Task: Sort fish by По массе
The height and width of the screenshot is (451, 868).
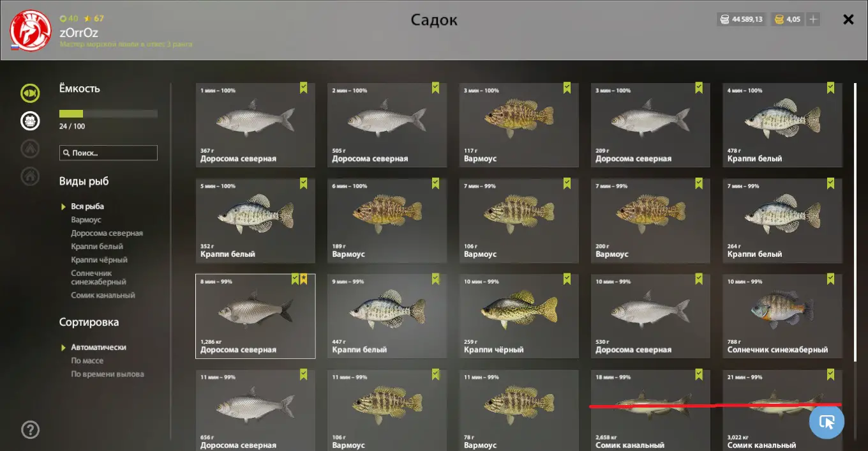Action: click(x=87, y=361)
